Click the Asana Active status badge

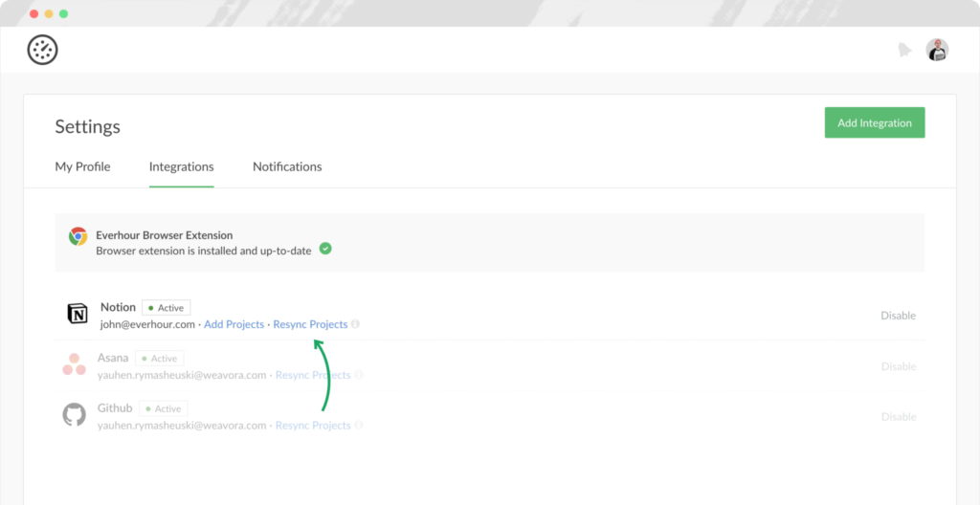click(160, 358)
